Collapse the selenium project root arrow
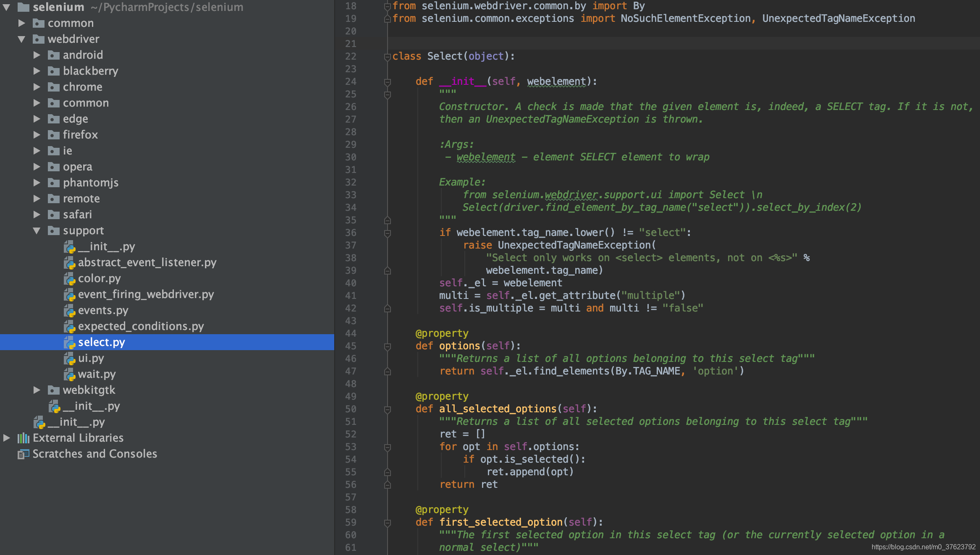The height and width of the screenshot is (555, 980). (7, 7)
